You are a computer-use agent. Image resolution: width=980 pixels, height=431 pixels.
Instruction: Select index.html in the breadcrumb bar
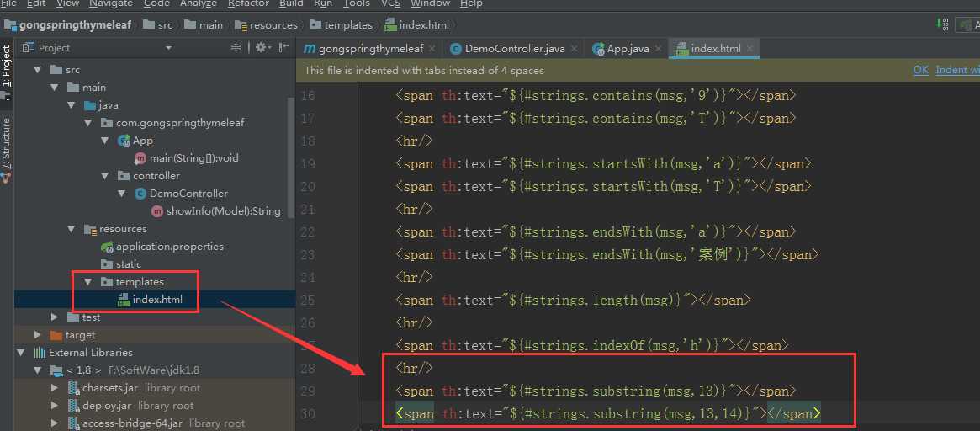click(x=417, y=25)
